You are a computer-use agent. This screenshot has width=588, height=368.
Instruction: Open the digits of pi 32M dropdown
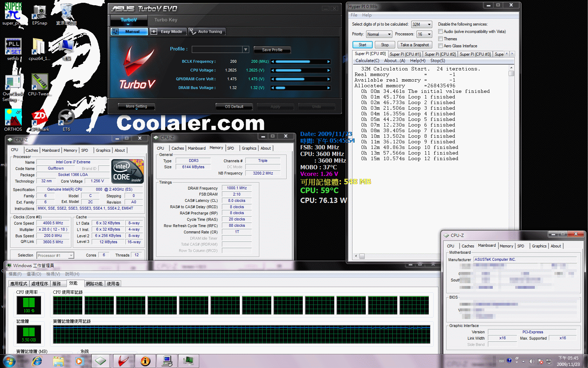[422, 25]
